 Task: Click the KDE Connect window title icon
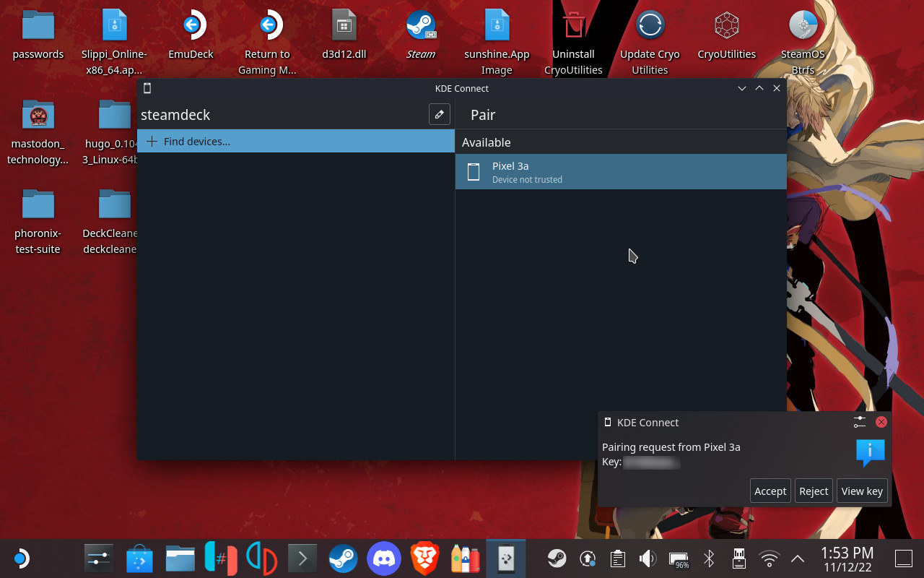[147, 88]
